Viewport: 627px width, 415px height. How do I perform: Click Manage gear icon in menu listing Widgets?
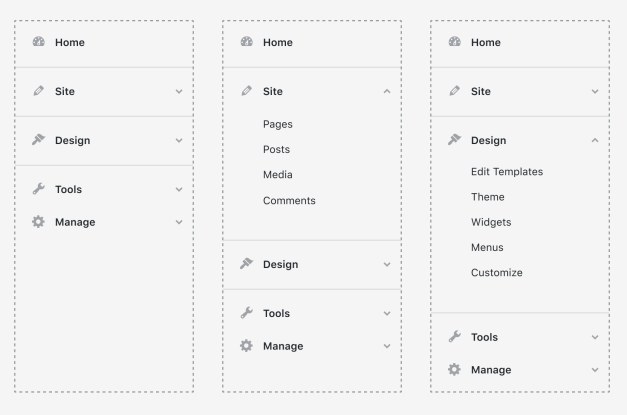[455, 370]
